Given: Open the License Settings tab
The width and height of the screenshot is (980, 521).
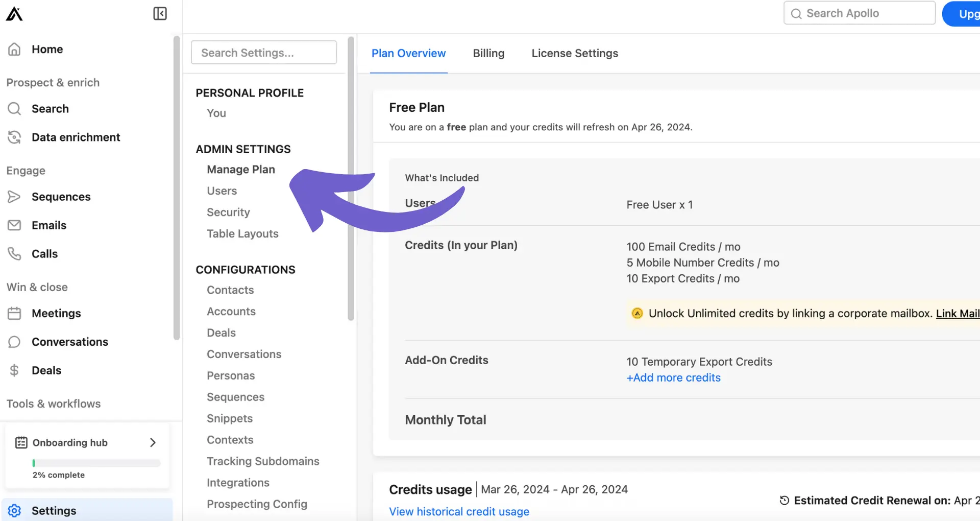Looking at the screenshot, I should 575,53.
